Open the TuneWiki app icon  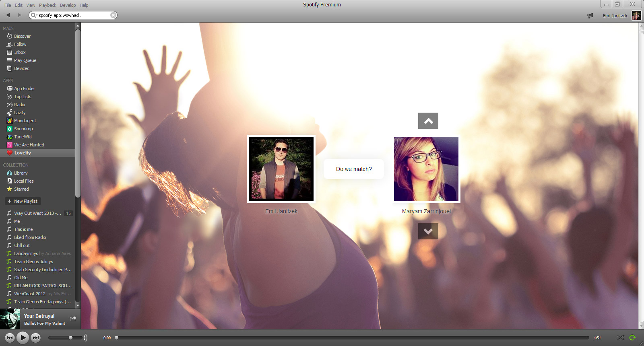pos(10,137)
